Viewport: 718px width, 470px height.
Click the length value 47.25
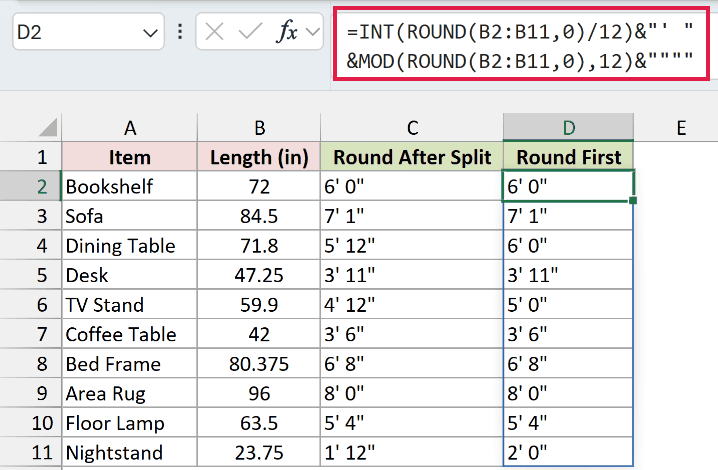coord(259,274)
